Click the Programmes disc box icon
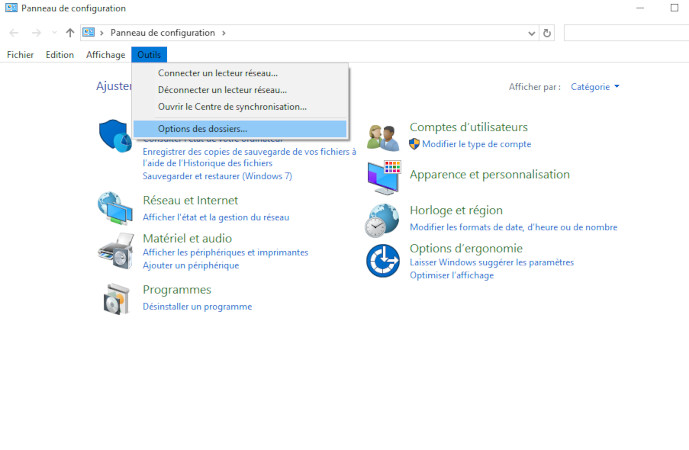Screen dimensions: 689x450 point(116,299)
